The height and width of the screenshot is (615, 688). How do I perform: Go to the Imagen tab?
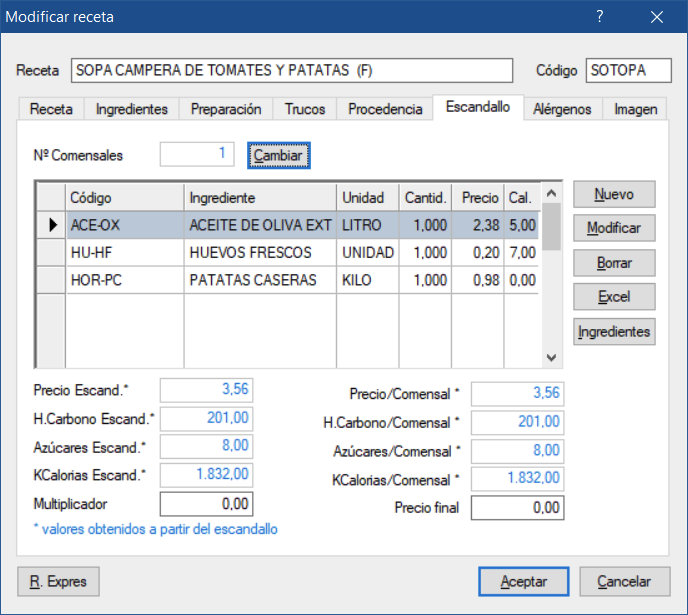(x=635, y=109)
